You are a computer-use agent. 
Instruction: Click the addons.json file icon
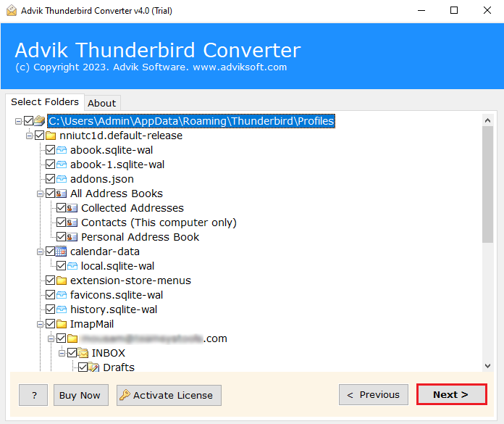[62, 179]
